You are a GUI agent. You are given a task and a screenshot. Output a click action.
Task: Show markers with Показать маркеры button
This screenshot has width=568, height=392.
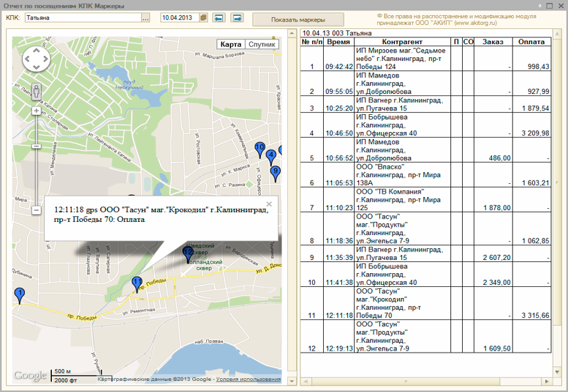point(298,20)
